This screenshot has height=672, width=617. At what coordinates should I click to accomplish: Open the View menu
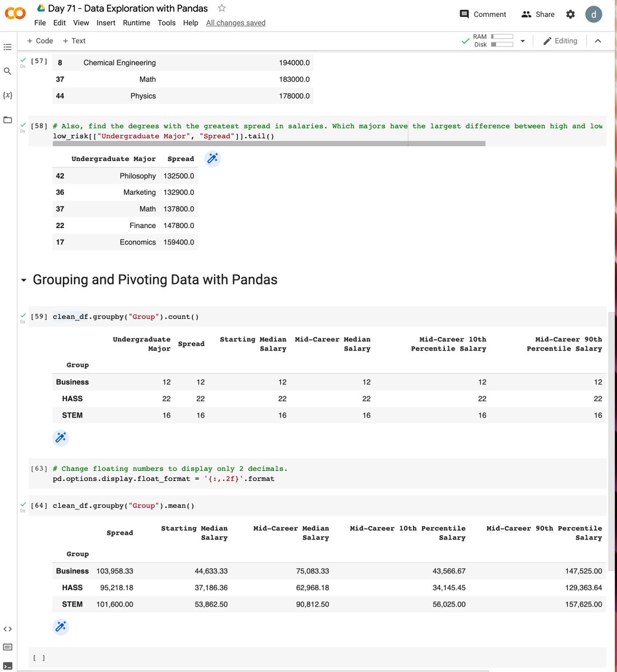[x=81, y=23]
